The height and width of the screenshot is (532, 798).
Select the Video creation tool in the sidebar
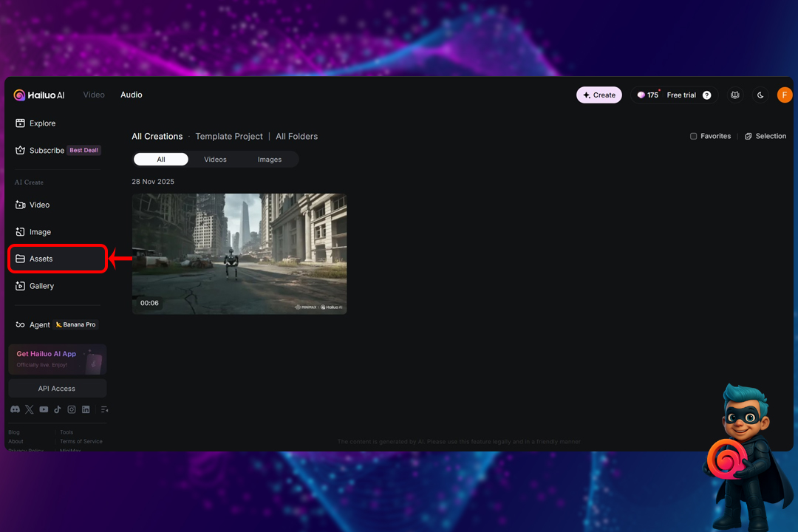tap(39, 205)
